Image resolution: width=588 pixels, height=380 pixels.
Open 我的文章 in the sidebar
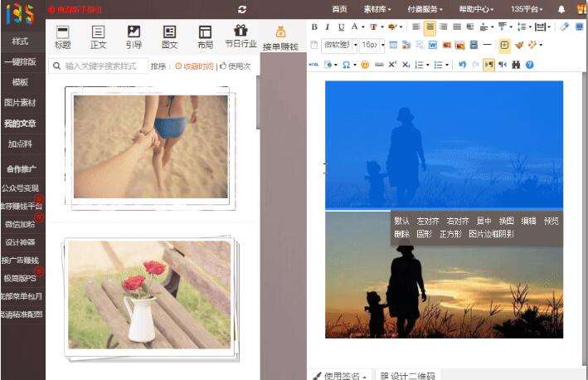click(20, 123)
